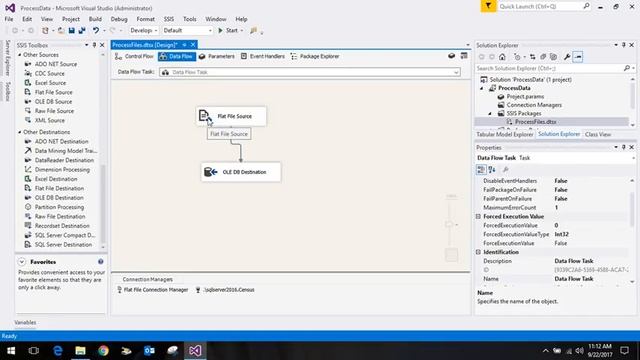This screenshot has width=640, height=360.
Task: Click Alphabetical sort icon in Properties
Action: pos(492,169)
